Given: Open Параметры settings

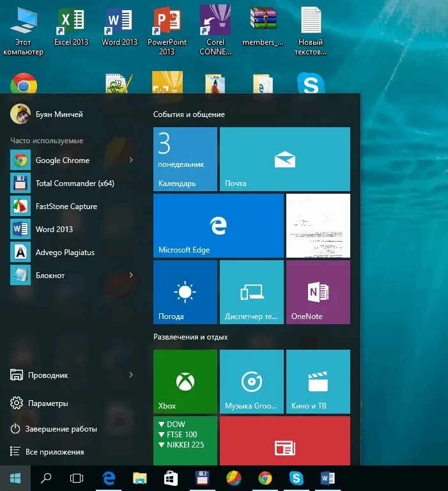Looking at the screenshot, I should [39, 403].
